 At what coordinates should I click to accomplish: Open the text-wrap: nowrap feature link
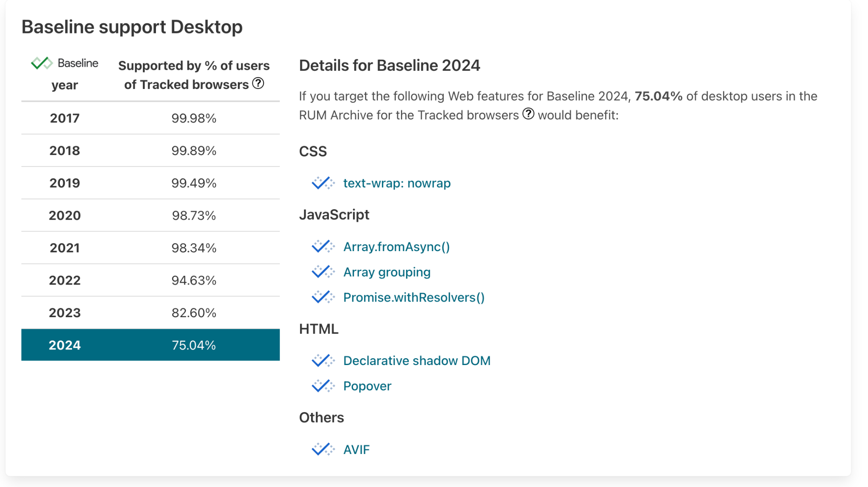(x=396, y=183)
